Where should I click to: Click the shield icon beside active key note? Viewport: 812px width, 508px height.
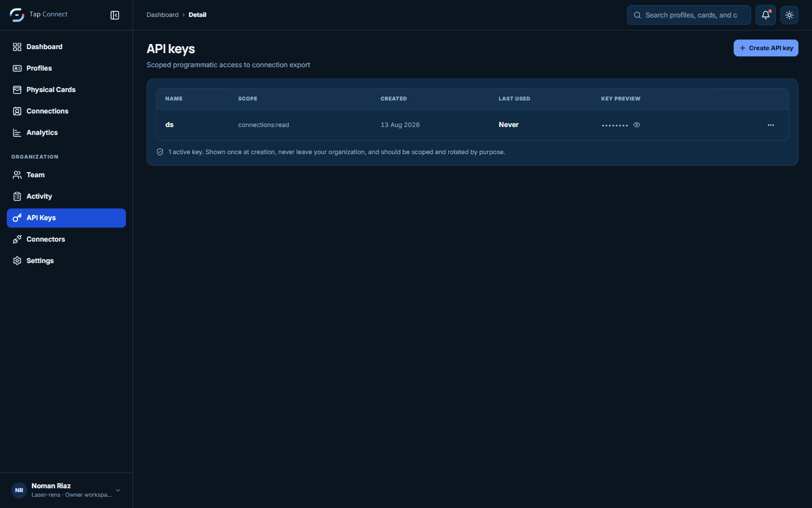tap(160, 152)
